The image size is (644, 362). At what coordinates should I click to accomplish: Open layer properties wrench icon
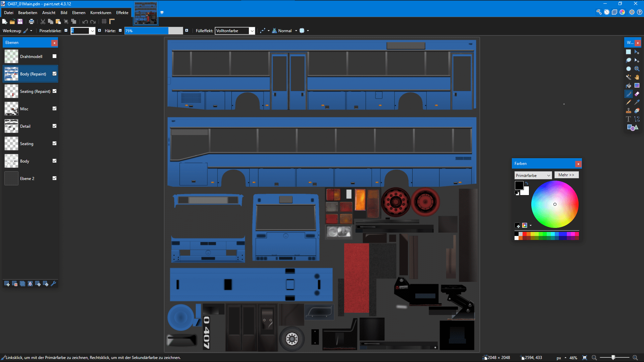point(53,284)
